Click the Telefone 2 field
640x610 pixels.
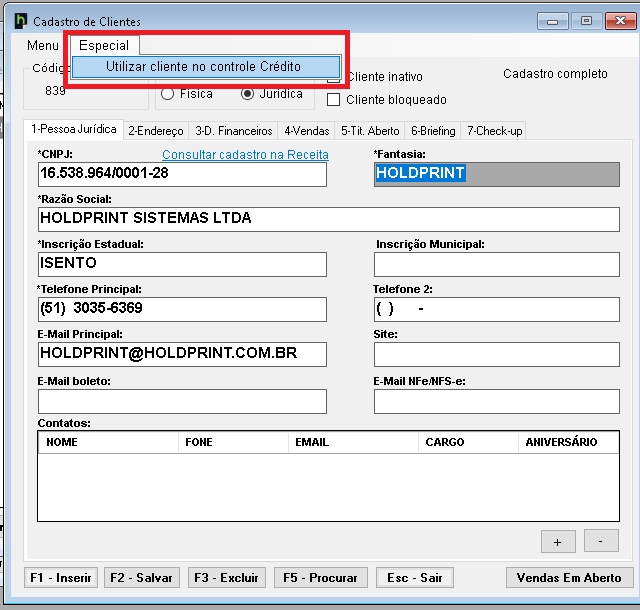pyautogui.click(x=497, y=309)
